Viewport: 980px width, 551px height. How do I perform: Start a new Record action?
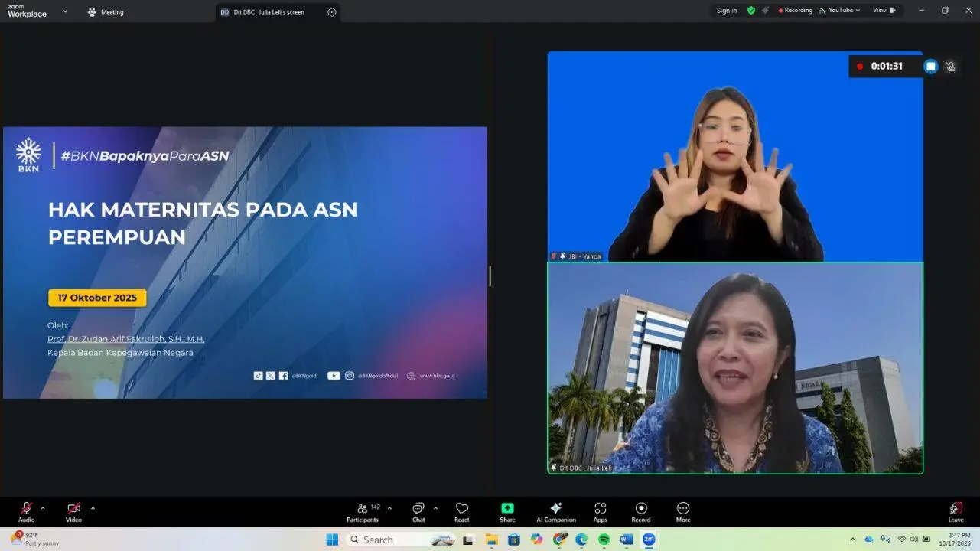click(641, 511)
